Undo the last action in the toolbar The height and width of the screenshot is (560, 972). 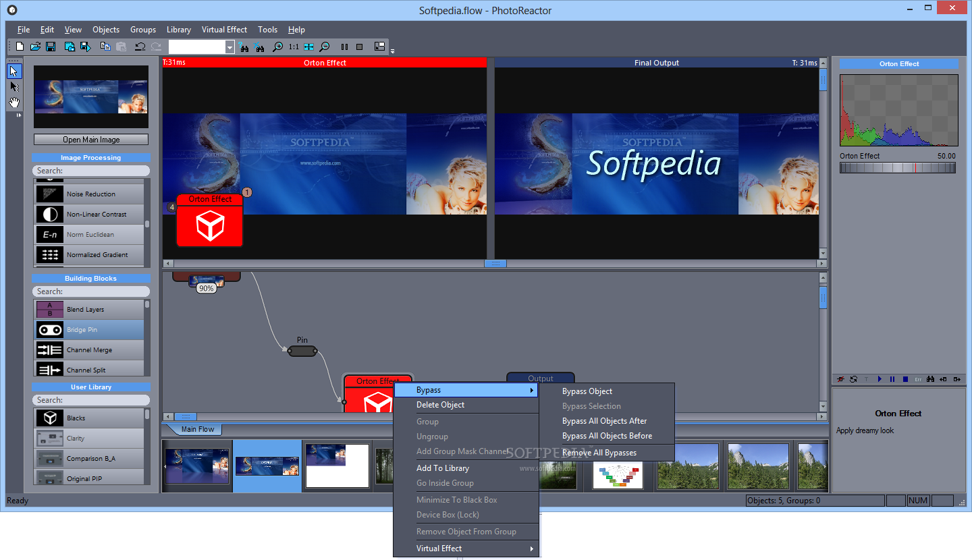[x=140, y=47]
